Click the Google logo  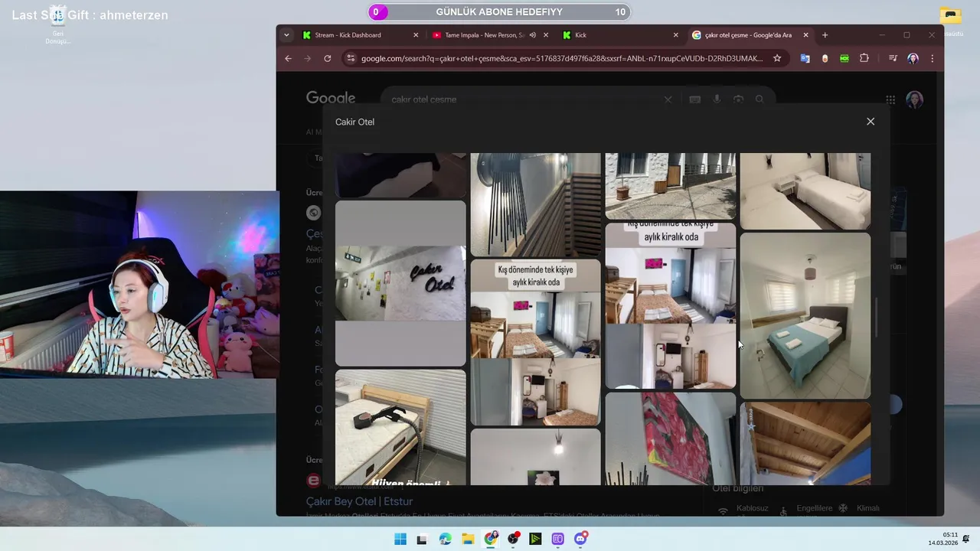(331, 98)
